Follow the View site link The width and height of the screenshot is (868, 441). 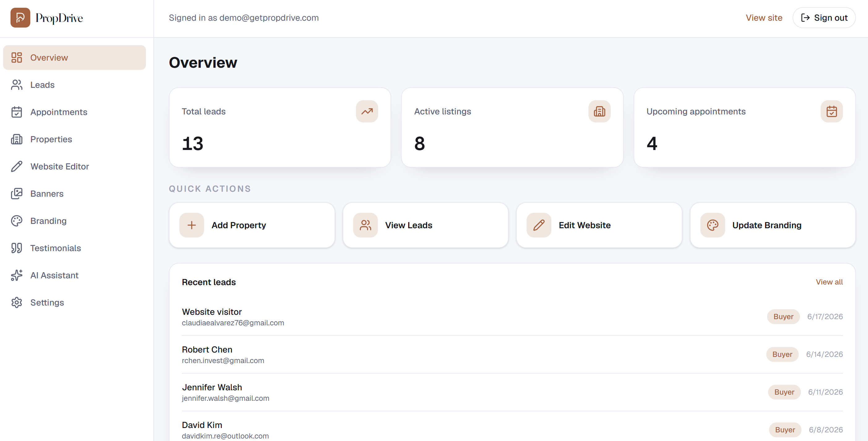pyautogui.click(x=764, y=18)
